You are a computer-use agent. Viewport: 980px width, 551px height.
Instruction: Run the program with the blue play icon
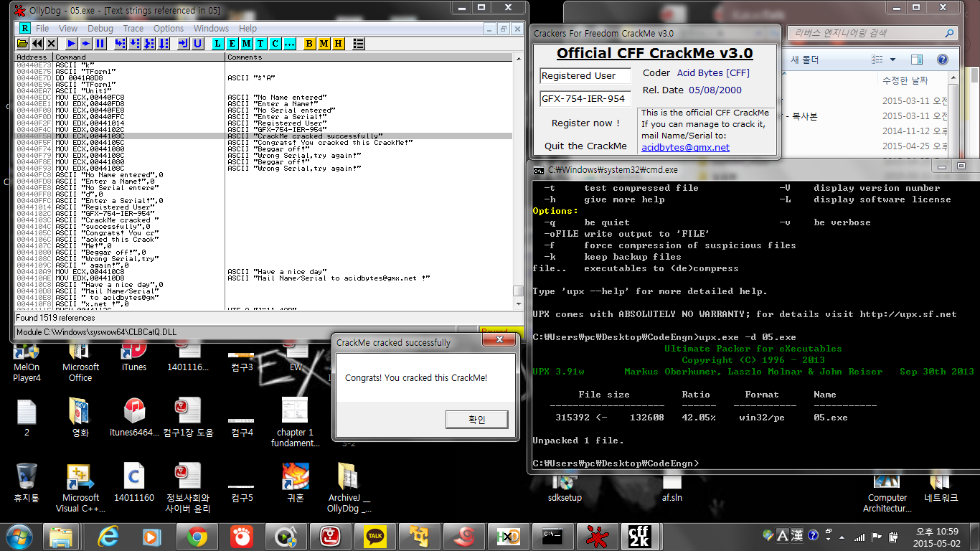72,44
